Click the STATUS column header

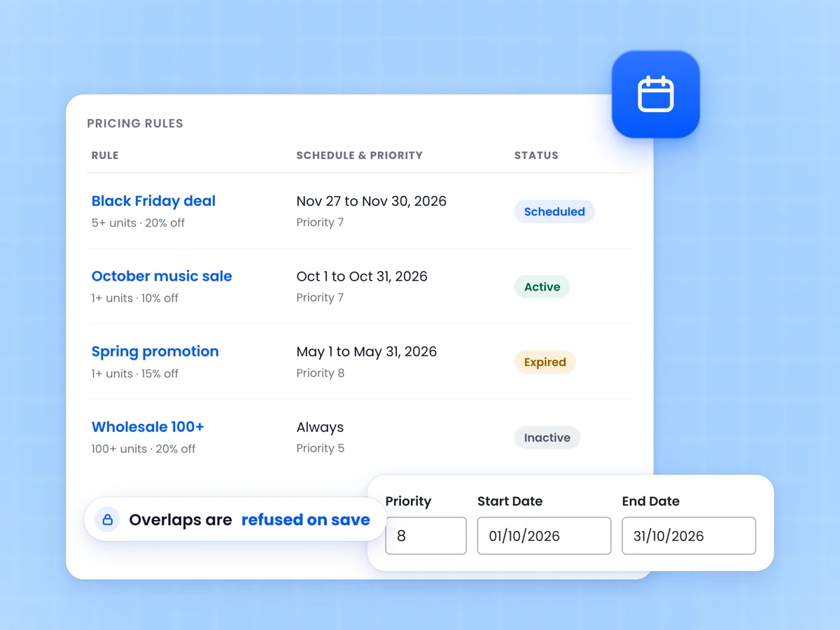536,155
